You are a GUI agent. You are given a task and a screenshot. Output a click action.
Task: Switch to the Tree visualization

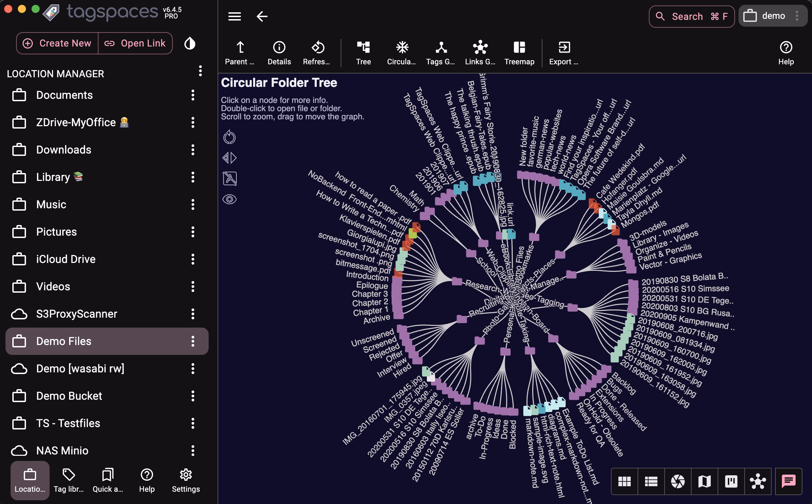(363, 52)
